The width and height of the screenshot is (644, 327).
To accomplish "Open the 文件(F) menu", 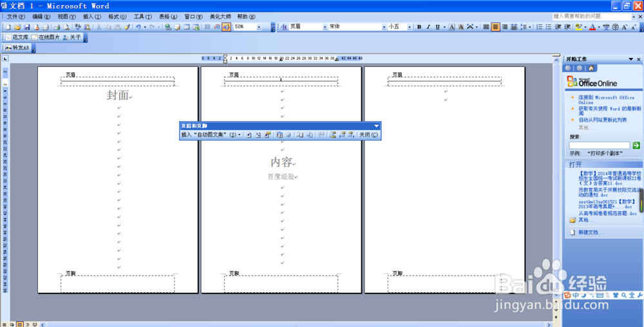I will [16, 17].
